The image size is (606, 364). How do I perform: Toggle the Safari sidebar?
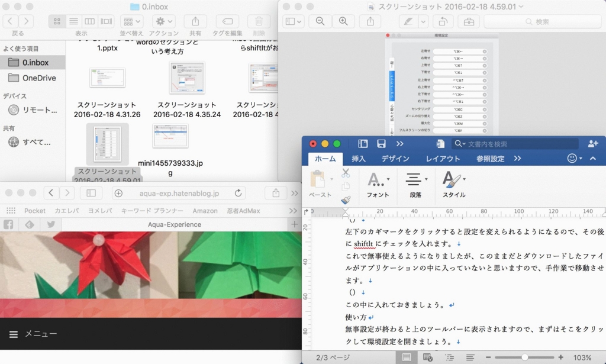(91, 192)
